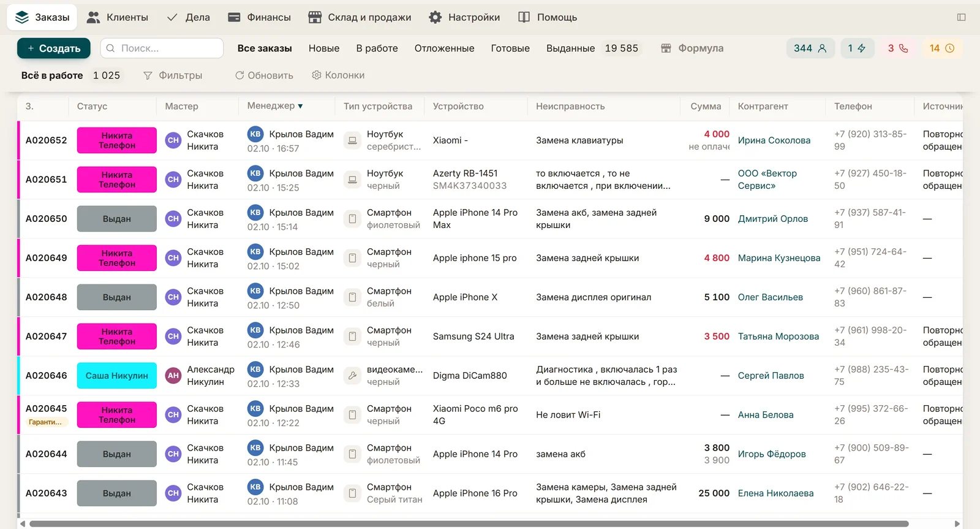This screenshot has width=980, height=529.
Task: Click the АН avatar of Александр Никулин
Action: coord(173,376)
